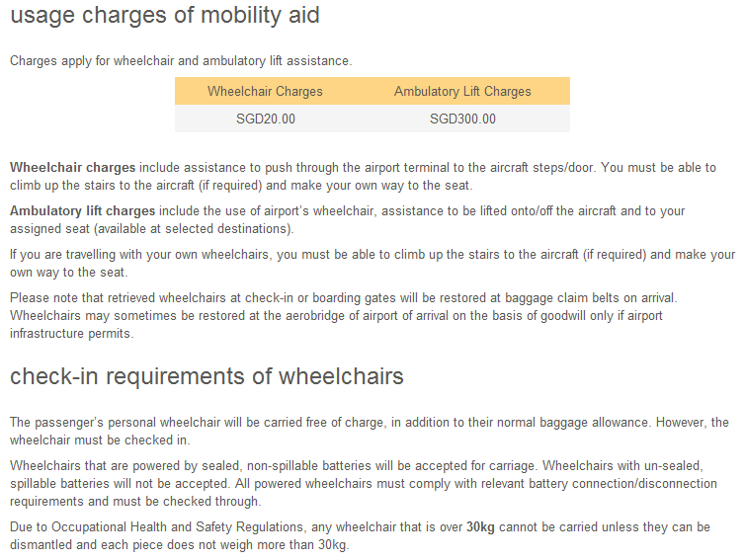
Task: Select the SGD300.00 table cell
Action: click(462, 120)
